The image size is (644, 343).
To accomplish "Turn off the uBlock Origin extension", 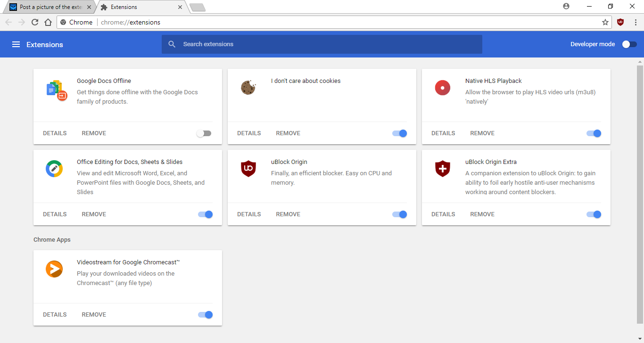I will tap(399, 214).
